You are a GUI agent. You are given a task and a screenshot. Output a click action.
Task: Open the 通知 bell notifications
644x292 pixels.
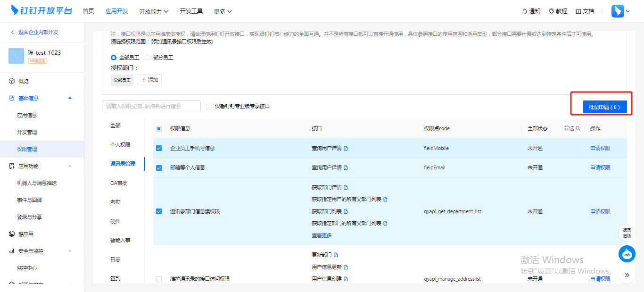(x=531, y=11)
